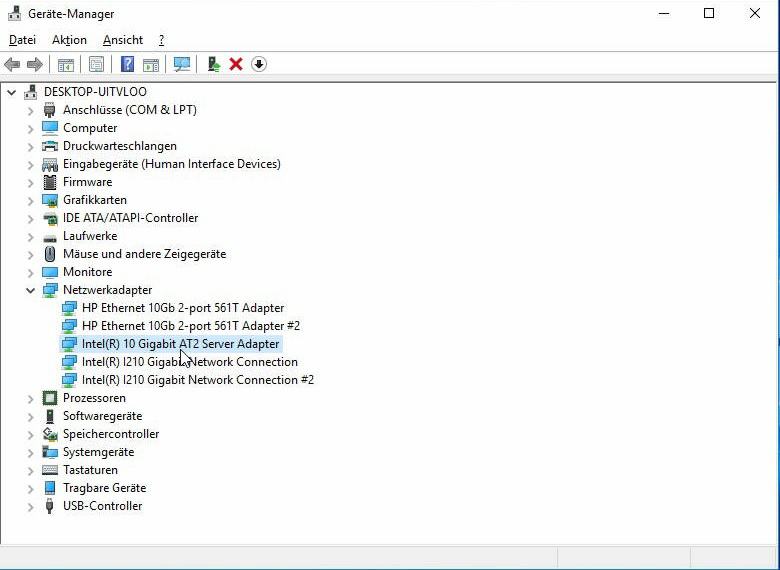Click the show/hide console tree icon
Image resolution: width=780 pixels, height=570 pixels.
click(x=66, y=64)
